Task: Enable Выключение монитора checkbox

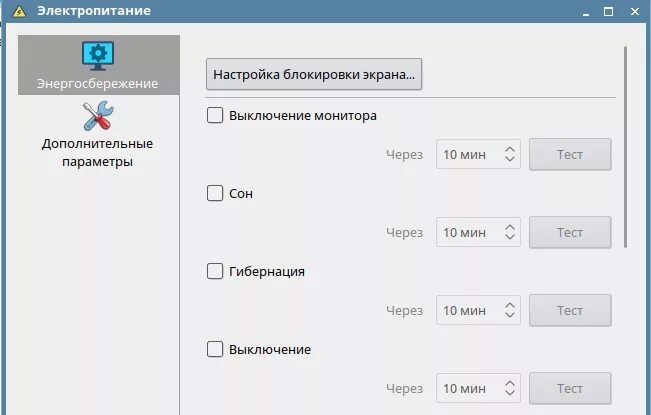Action: pos(214,116)
